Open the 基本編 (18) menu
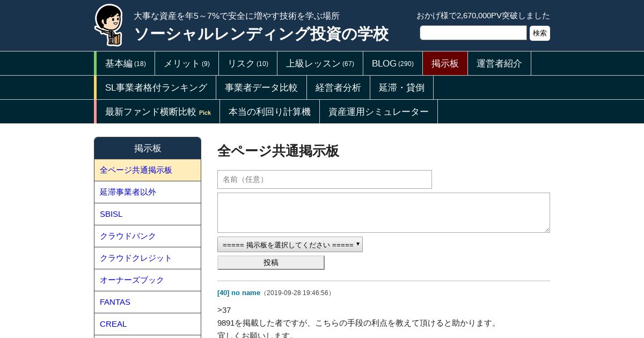The image size is (644, 338). pyautogui.click(x=126, y=63)
